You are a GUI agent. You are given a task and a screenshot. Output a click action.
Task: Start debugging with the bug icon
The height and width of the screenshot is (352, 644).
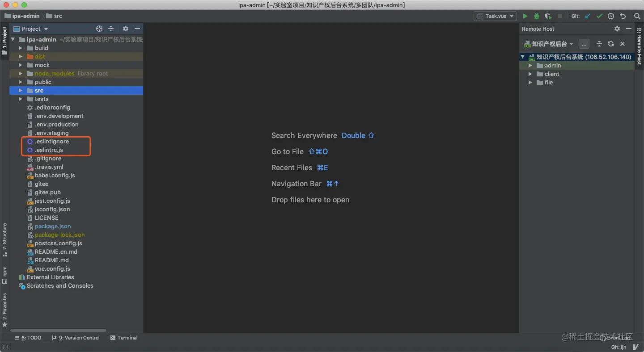pyautogui.click(x=537, y=16)
